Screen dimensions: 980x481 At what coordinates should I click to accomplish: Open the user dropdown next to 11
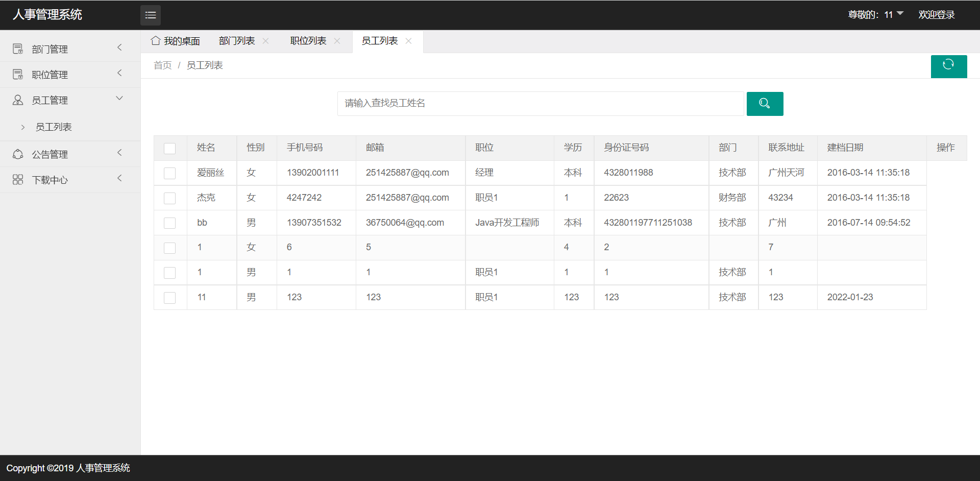click(x=900, y=14)
